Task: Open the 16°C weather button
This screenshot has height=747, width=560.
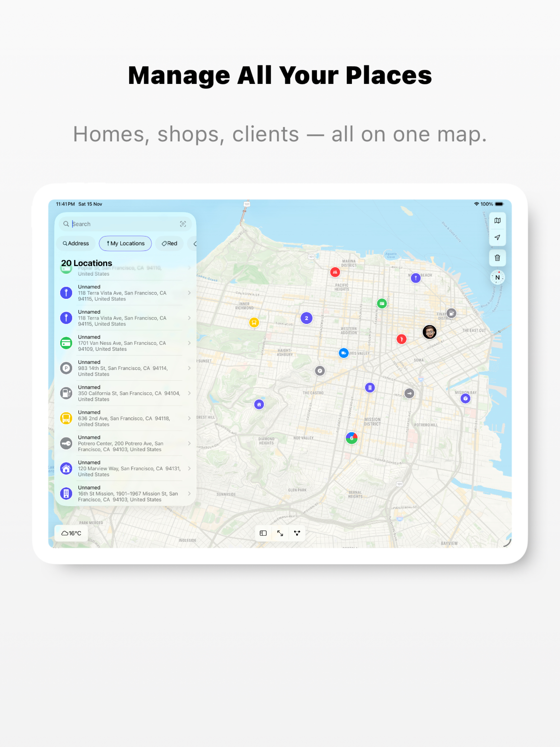Action: pos(71,533)
